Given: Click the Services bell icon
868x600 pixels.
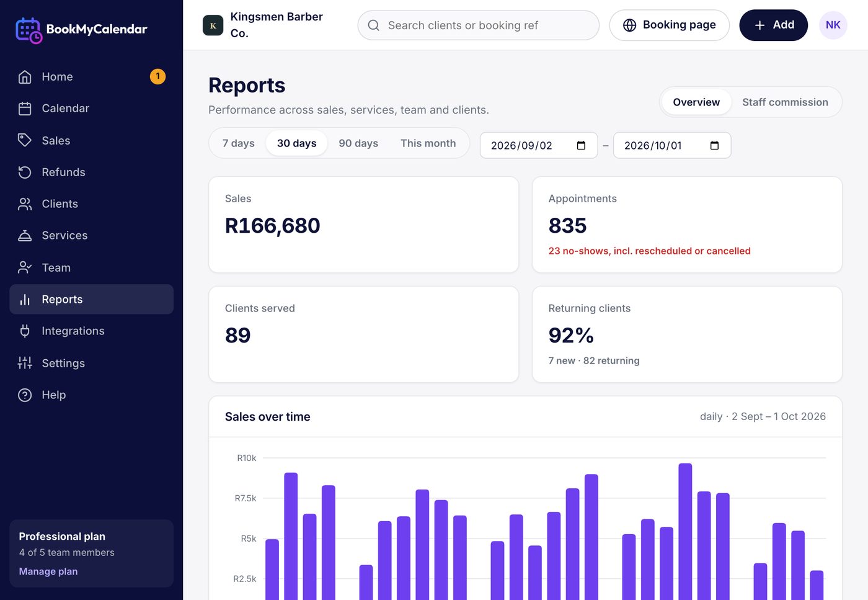Looking at the screenshot, I should point(25,236).
